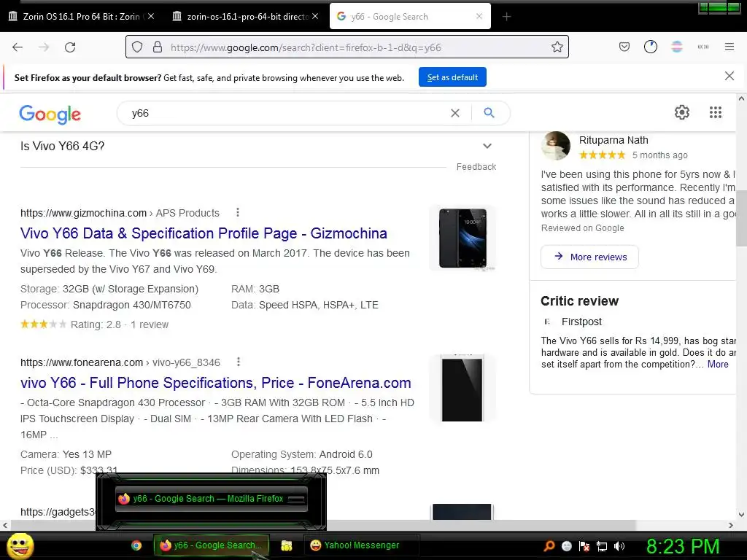Open the tracking protection shield info

click(x=137, y=47)
